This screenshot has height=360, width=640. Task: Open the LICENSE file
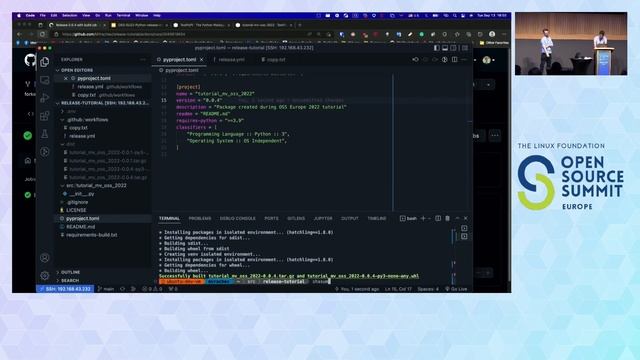(x=76, y=210)
